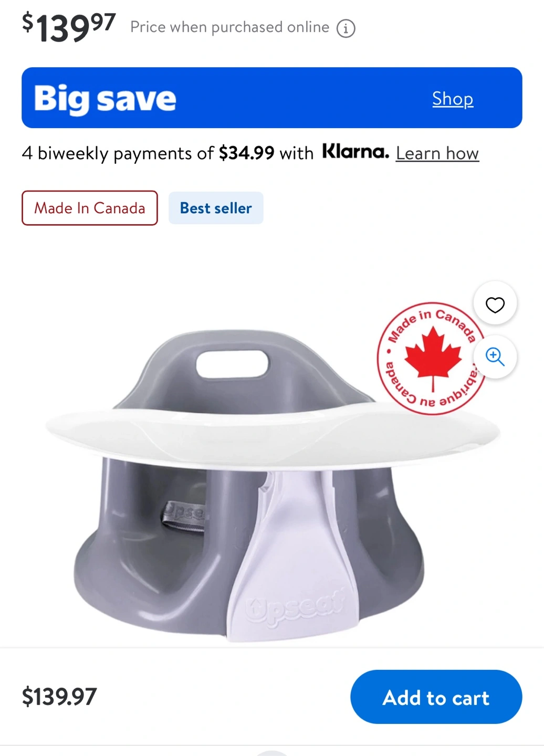Tap the handle cutout on seat backrest
544x756 pixels.
[x=232, y=363]
